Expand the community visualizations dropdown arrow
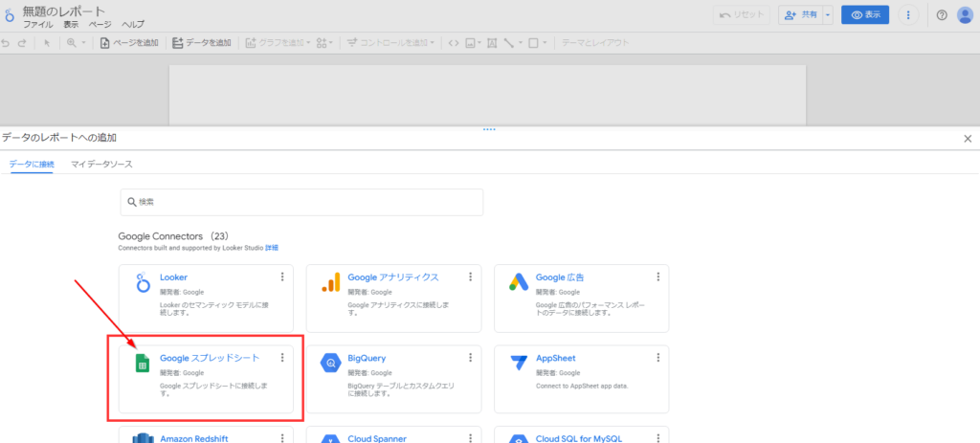 click(x=330, y=43)
